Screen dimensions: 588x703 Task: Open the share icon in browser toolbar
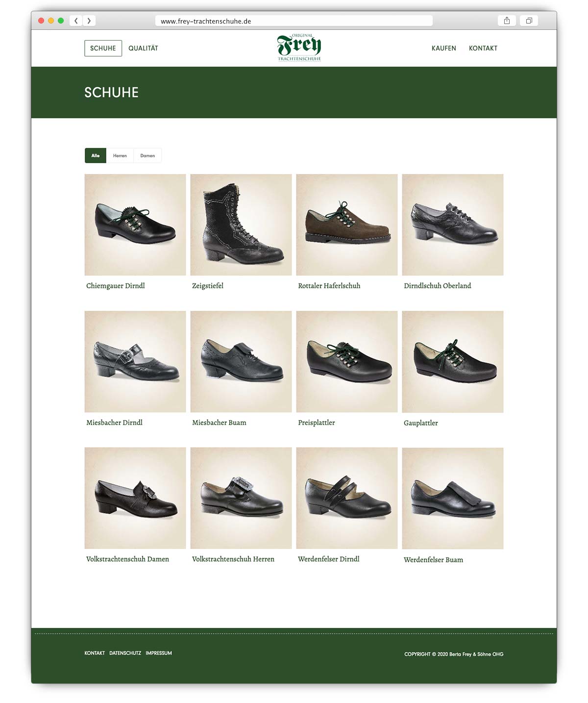(507, 21)
